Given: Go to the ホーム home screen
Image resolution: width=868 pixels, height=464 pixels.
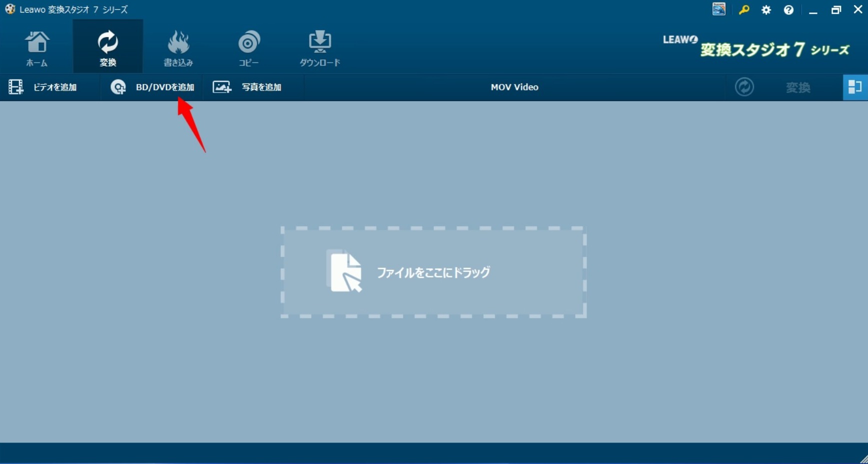Looking at the screenshot, I should click(37, 48).
